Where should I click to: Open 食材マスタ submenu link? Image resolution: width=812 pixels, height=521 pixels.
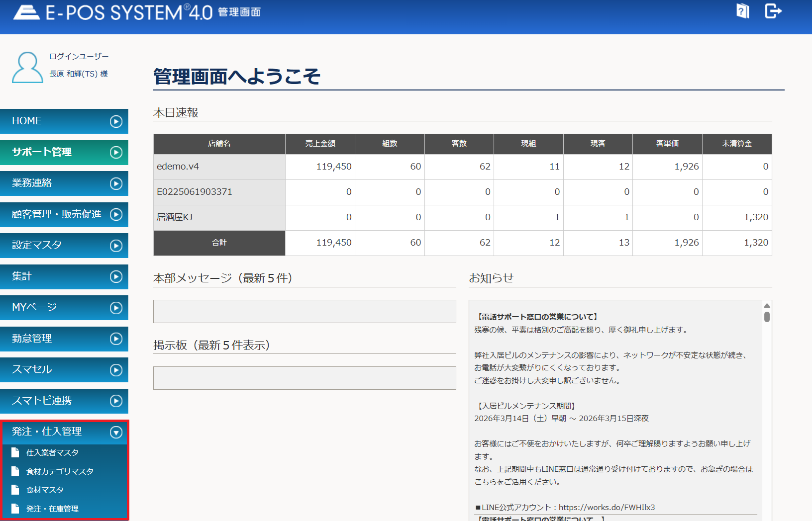45,490
